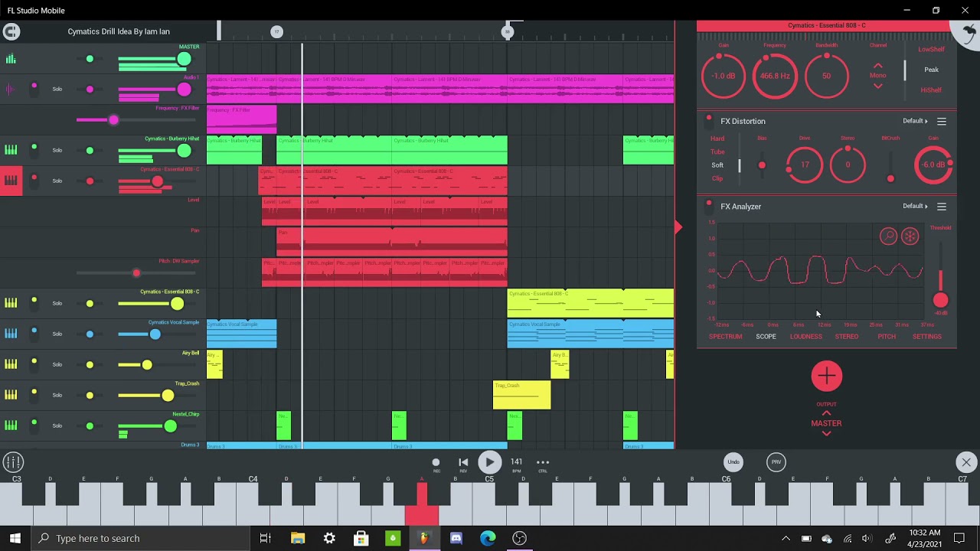Image resolution: width=980 pixels, height=551 pixels.
Task: Open File Explorer from the taskbar
Action: 298,539
